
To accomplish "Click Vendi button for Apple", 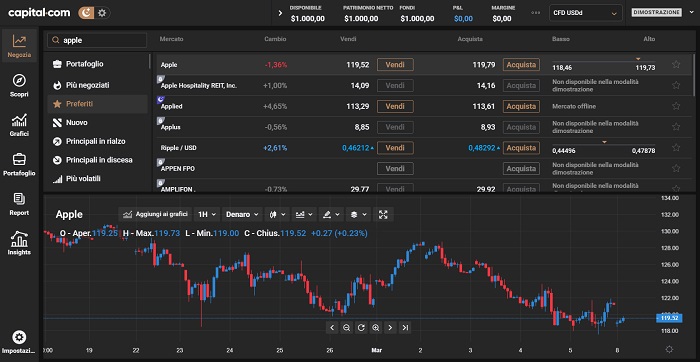I will tap(395, 65).
